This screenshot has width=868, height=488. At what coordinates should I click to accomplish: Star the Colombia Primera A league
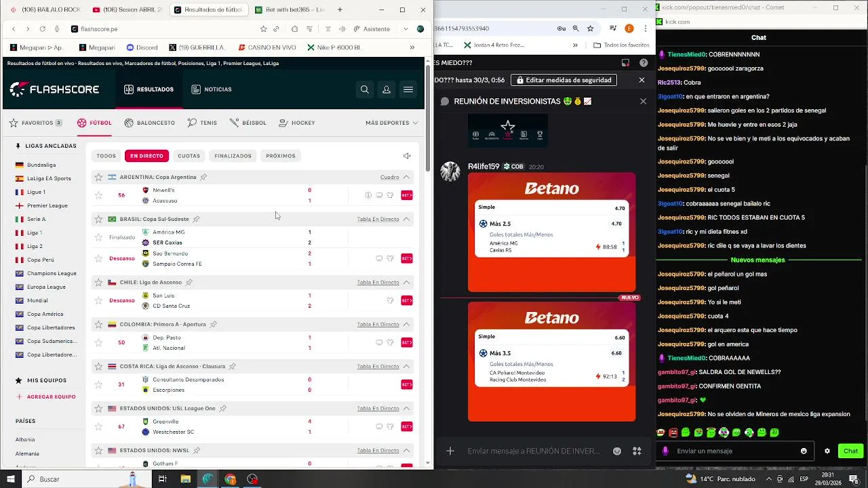98,325
